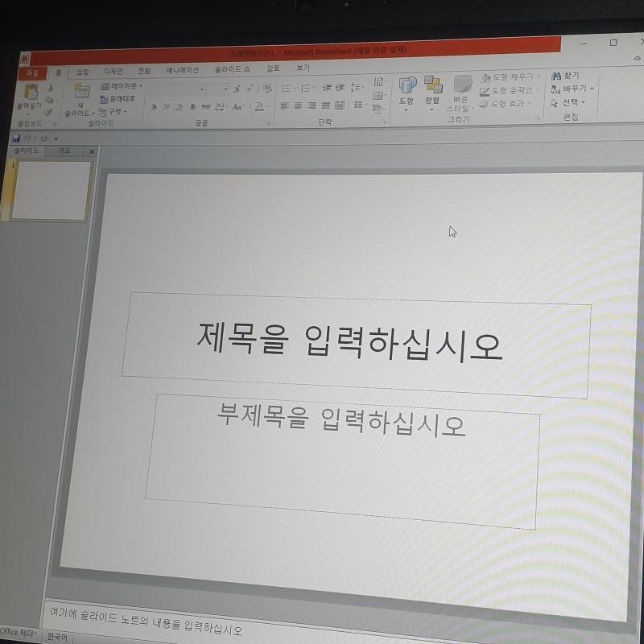The height and width of the screenshot is (644, 644).
Task: Select slide 1 thumbnail
Action: pos(51,191)
